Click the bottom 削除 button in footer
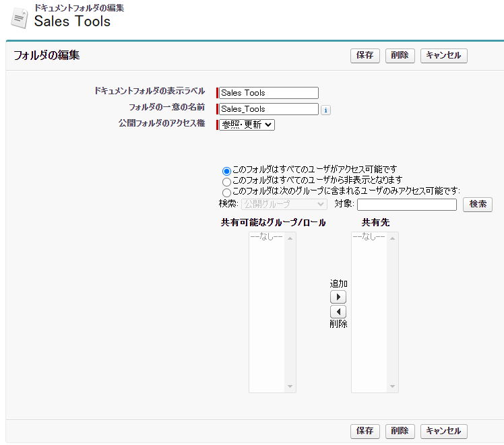 pos(400,431)
